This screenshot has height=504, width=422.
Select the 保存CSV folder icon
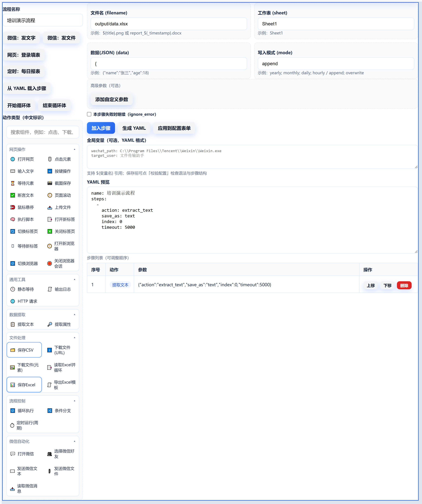(x=13, y=350)
